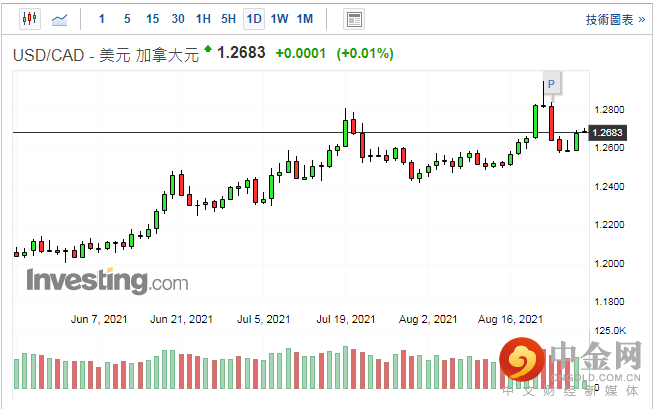Select the 5H interval
Screen dimensions: 656x409
228,19
